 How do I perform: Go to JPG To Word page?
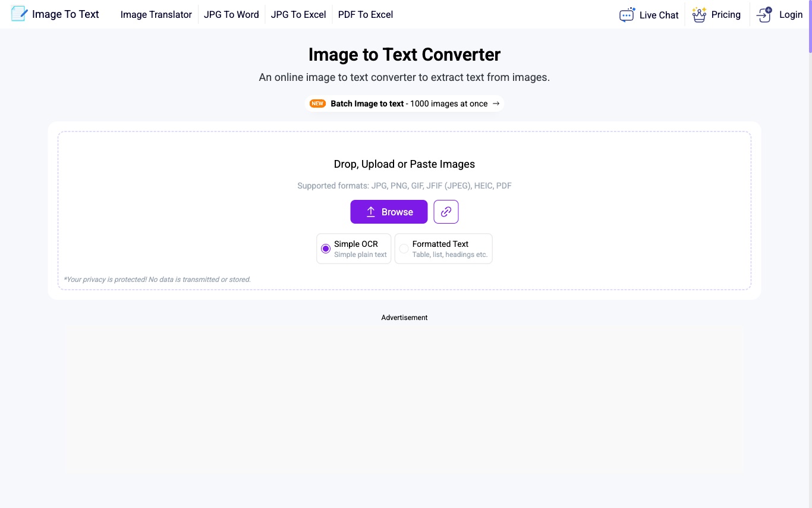tap(231, 15)
